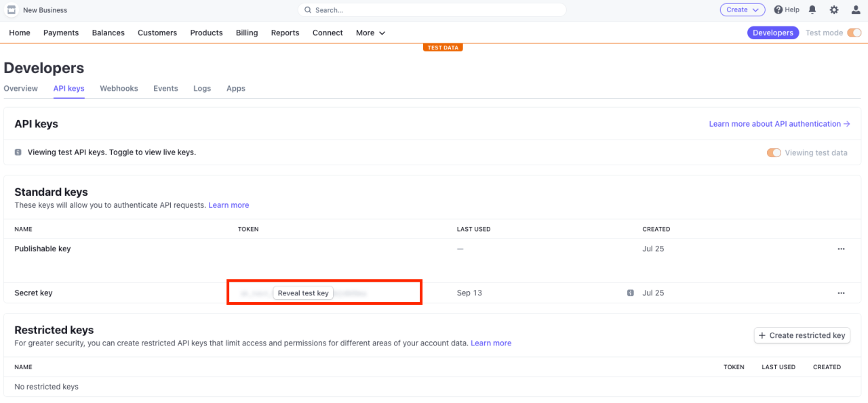Open notifications bell icon

(x=812, y=10)
